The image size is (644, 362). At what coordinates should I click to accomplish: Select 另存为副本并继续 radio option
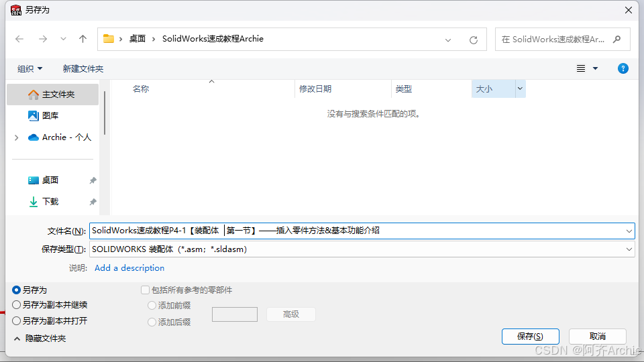[x=16, y=305]
